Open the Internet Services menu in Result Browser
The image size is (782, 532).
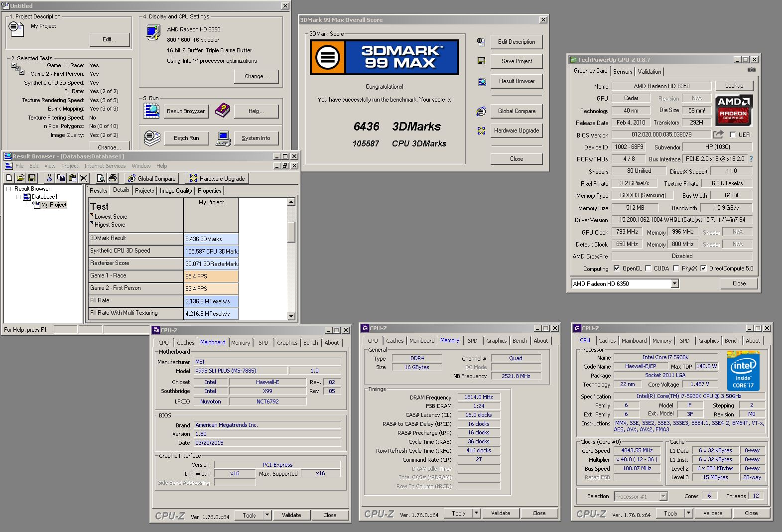[105, 166]
